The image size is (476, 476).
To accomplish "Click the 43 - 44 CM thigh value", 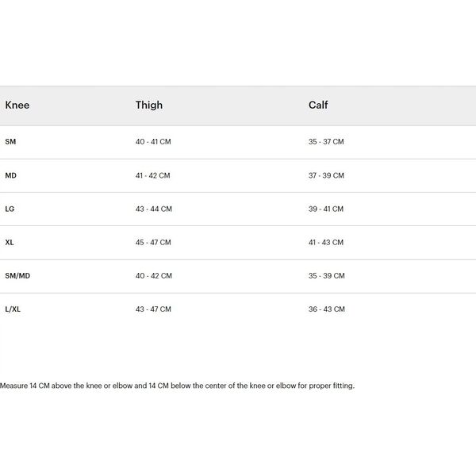I will point(154,209).
